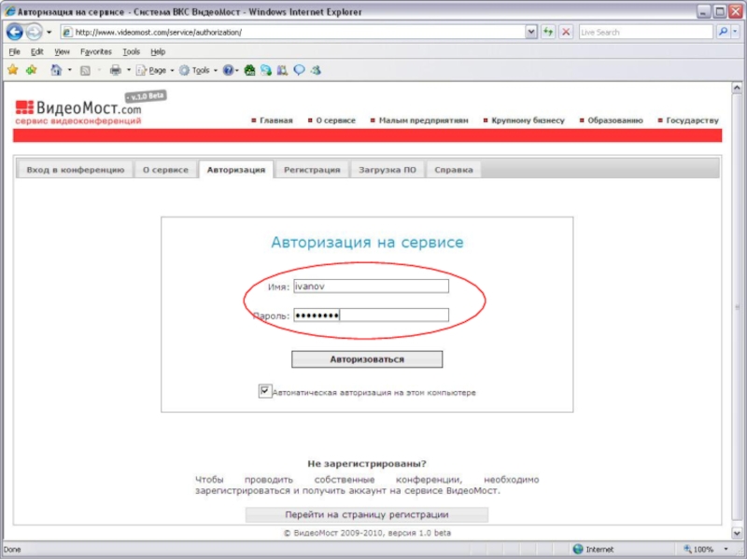Toggle Автоматическая авторизация на этом компьютере checkbox

pyautogui.click(x=265, y=391)
